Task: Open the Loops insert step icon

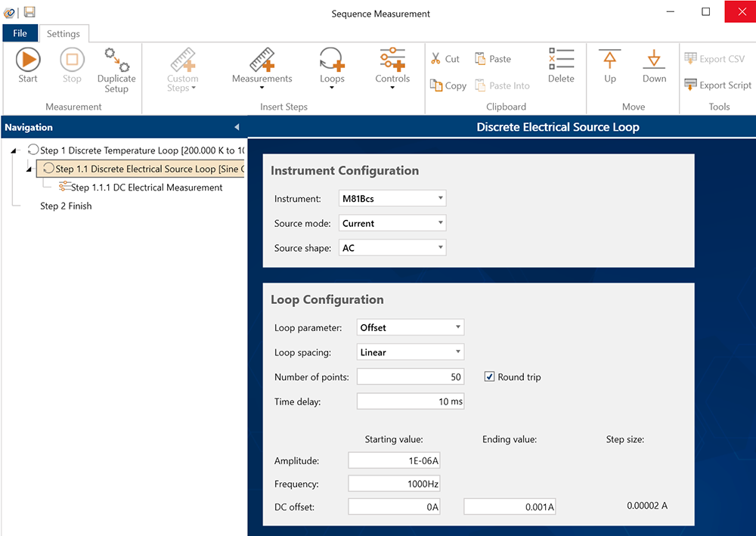Action: click(x=332, y=60)
